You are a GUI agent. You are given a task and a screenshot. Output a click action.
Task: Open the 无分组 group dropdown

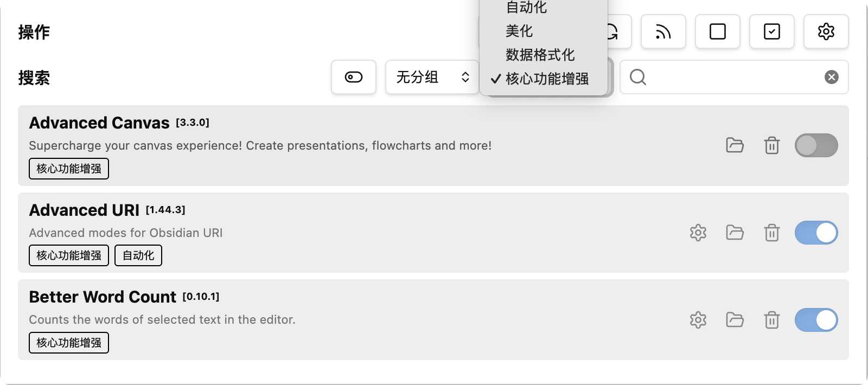432,77
